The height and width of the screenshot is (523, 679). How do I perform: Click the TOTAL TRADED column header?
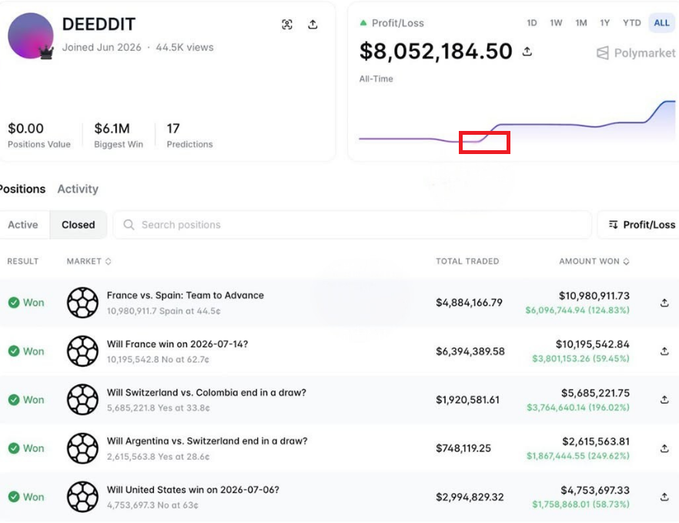coord(467,261)
